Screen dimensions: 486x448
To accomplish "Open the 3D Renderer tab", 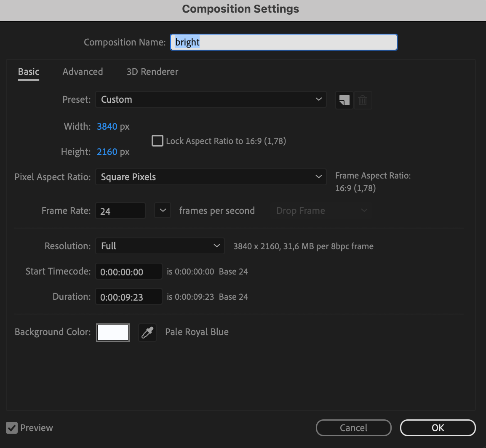I will point(152,72).
